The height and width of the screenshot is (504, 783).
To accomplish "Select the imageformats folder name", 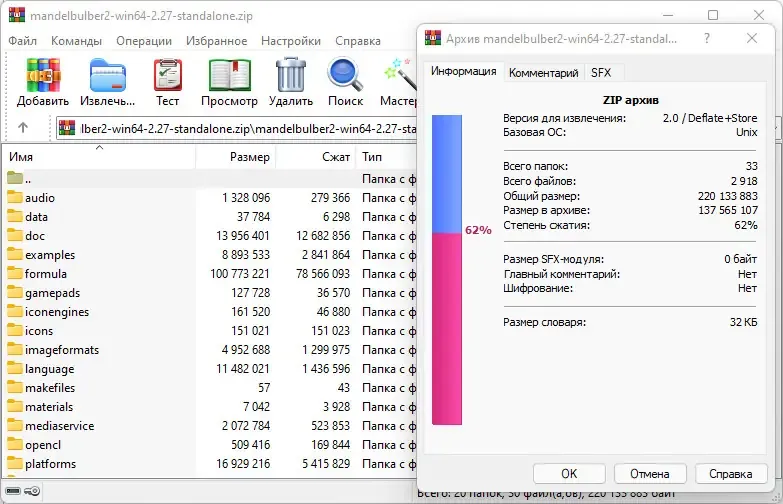I will coord(62,350).
